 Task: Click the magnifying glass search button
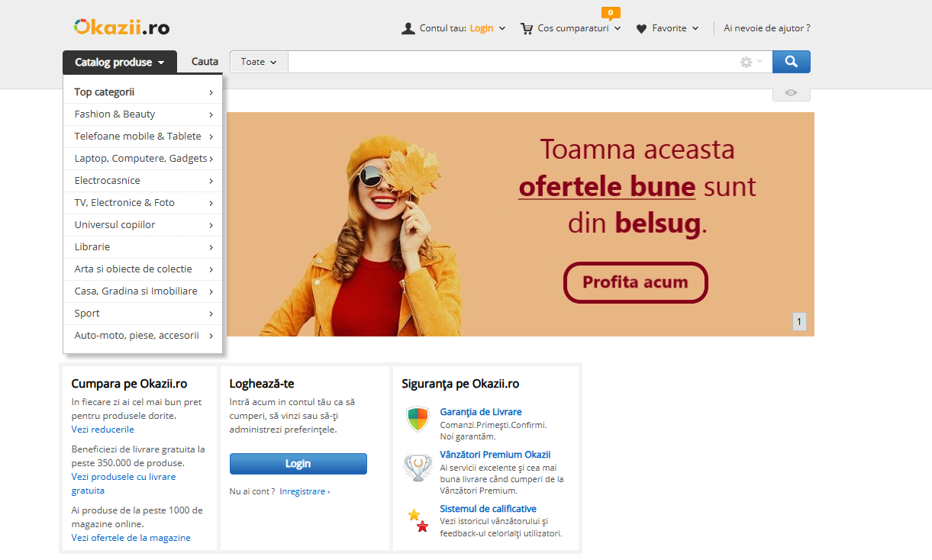coord(791,62)
